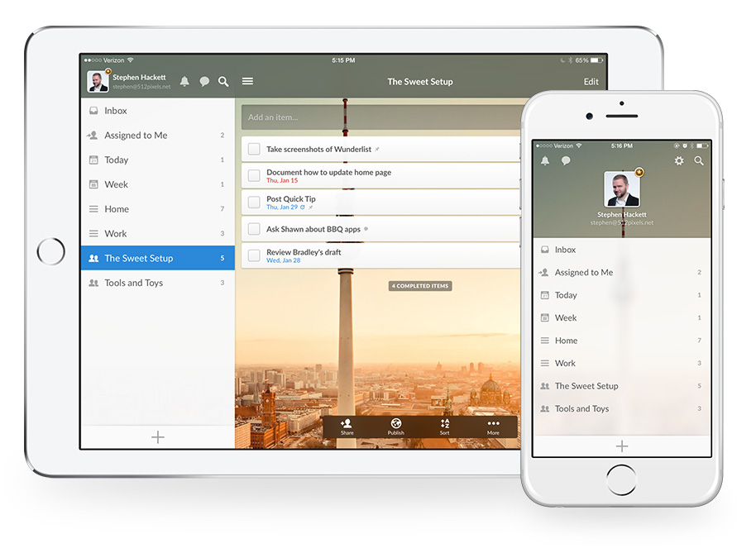Tap the Share icon in bottom toolbar
This screenshot has height=553, width=756.
(347, 427)
